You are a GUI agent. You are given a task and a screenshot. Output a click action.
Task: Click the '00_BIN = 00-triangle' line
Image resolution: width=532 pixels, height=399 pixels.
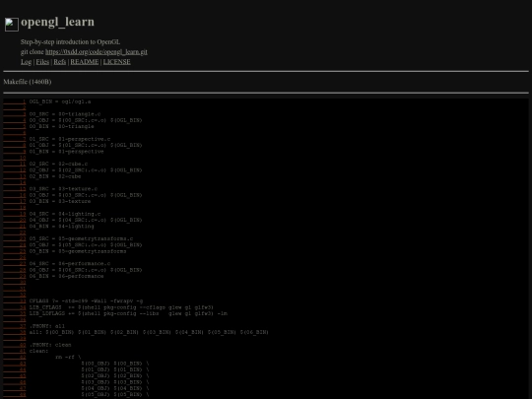click(61, 126)
